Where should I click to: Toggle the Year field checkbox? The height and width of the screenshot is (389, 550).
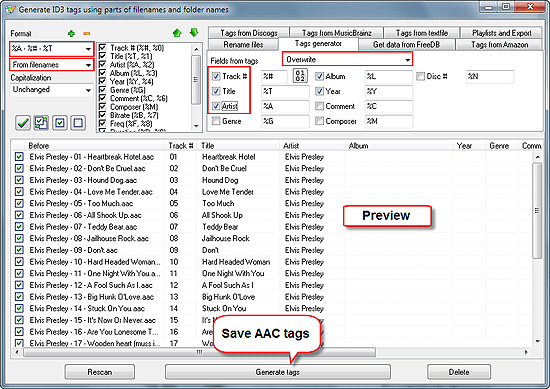coord(319,91)
